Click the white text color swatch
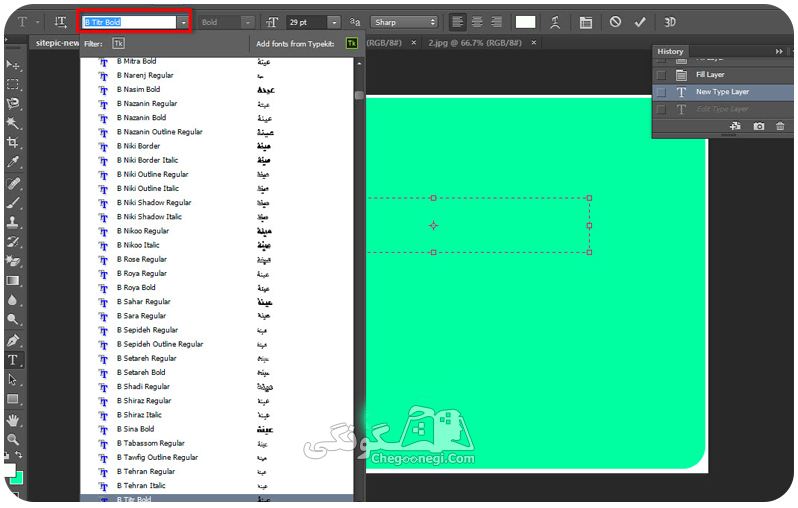This screenshot has height=508, width=798. 525,22
